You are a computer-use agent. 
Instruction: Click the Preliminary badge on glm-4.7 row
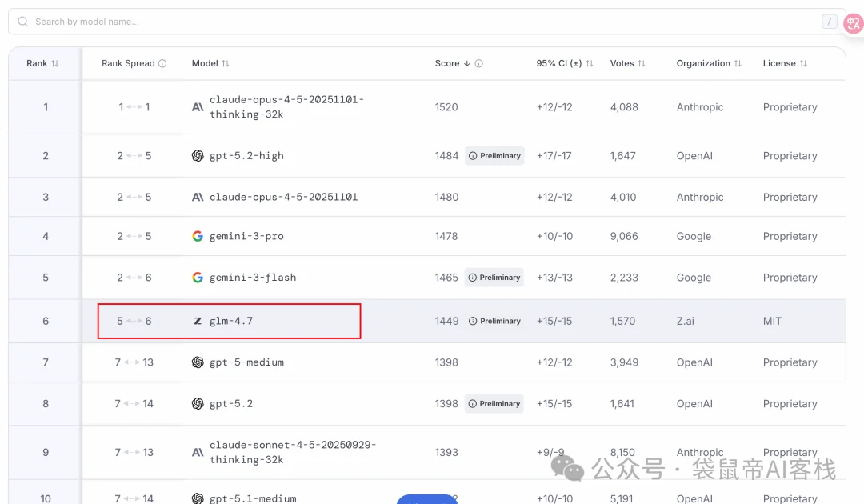click(494, 321)
